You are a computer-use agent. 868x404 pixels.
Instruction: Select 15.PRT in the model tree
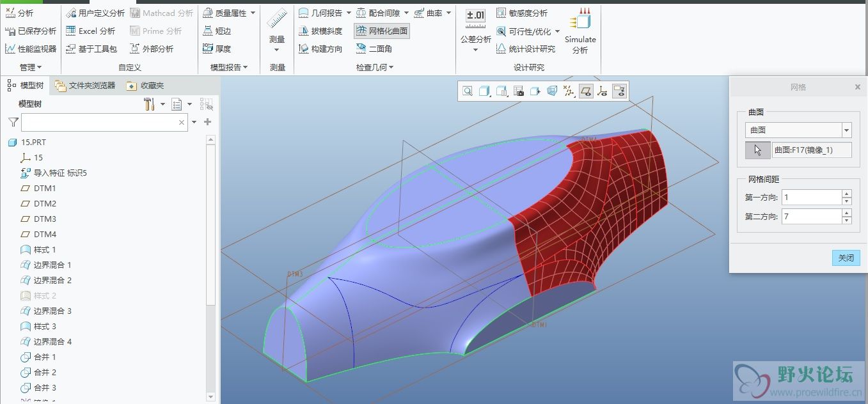(x=27, y=142)
